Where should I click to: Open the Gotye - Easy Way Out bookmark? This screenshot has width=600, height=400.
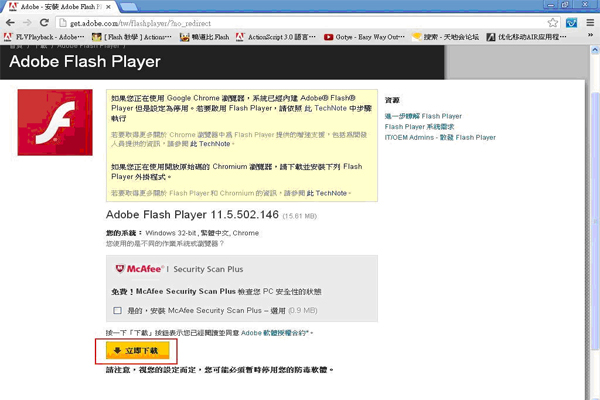(364, 37)
